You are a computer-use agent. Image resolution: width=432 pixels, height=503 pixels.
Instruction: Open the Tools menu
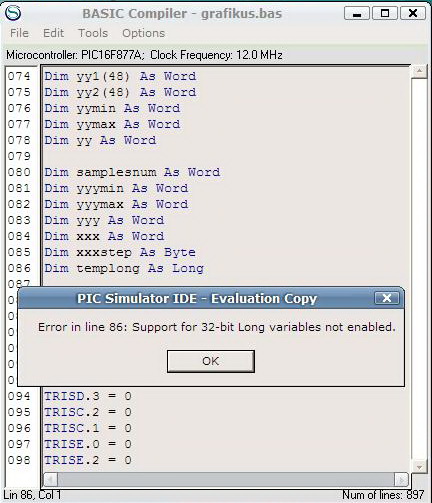point(93,33)
